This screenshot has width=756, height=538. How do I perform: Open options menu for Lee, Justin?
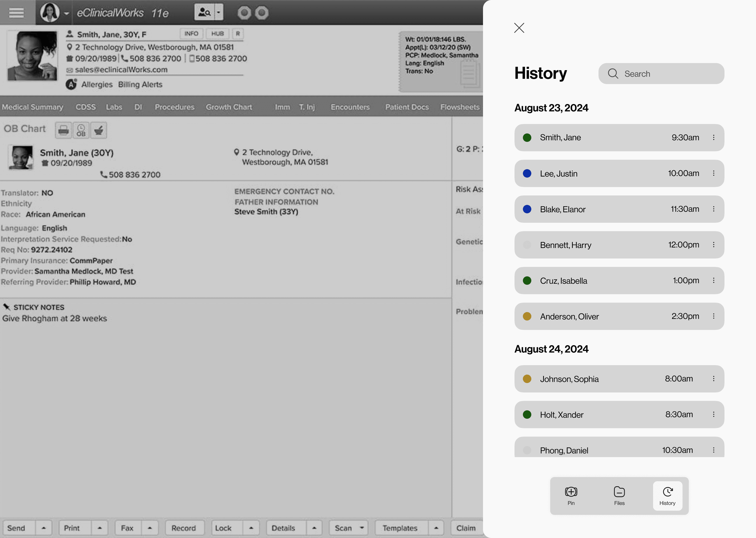(x=713, y=173)
